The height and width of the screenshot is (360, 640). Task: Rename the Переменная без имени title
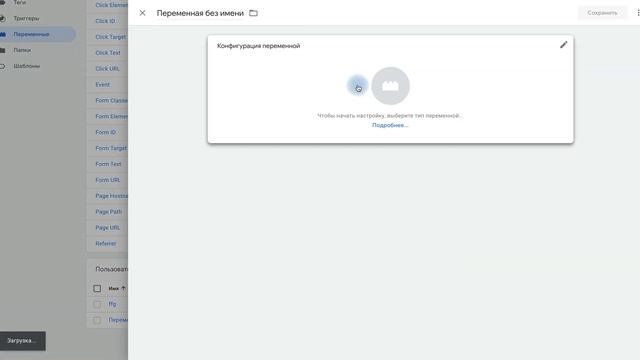tap(200, 13)
